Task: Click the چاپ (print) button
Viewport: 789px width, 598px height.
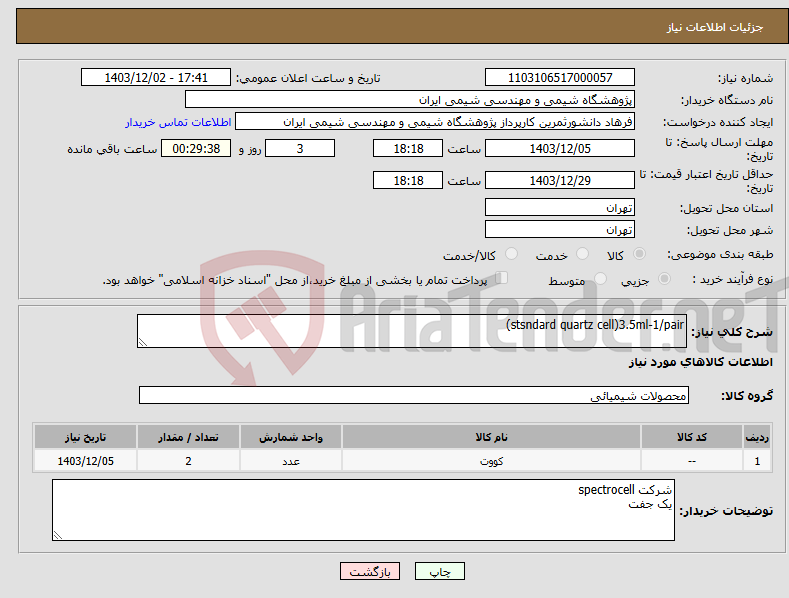Action: click(x=439, y=571)
